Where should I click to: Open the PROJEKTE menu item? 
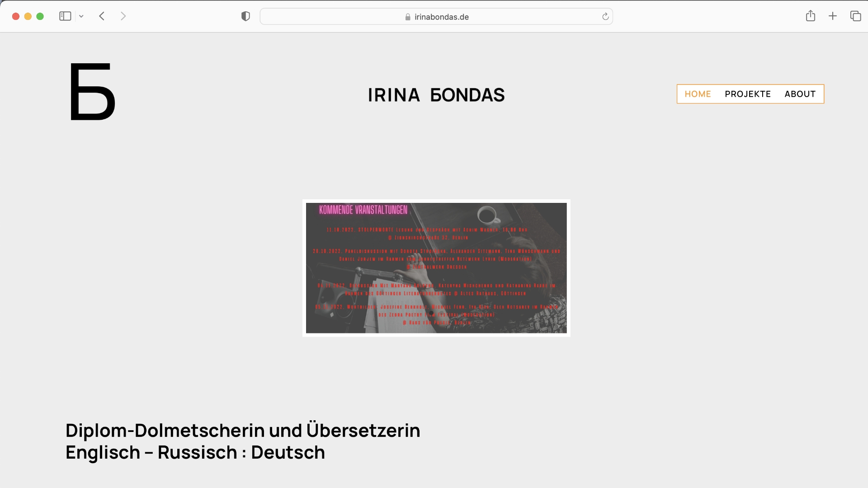(748, 94)
